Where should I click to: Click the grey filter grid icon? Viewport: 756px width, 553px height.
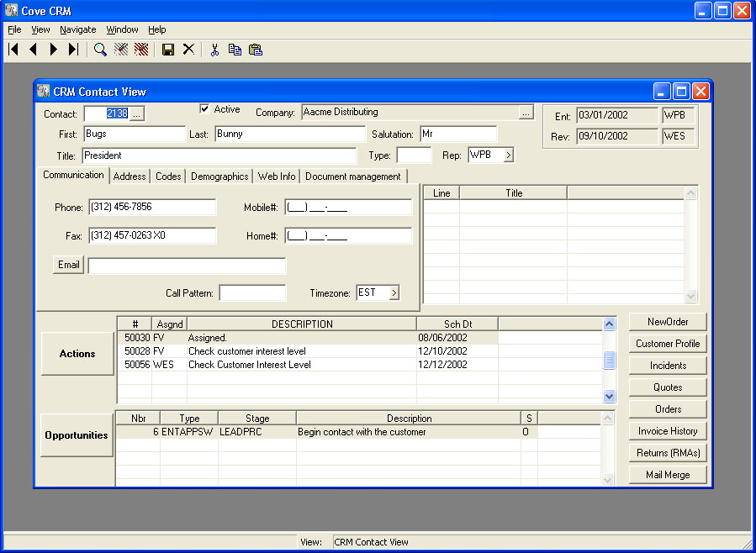click(121, 49)
